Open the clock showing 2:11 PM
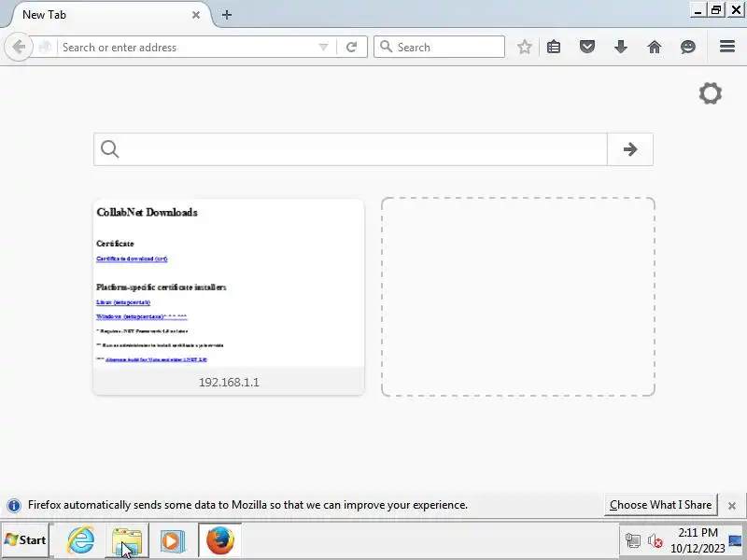Viewport: 747px width, 560px height. point(698,540)
